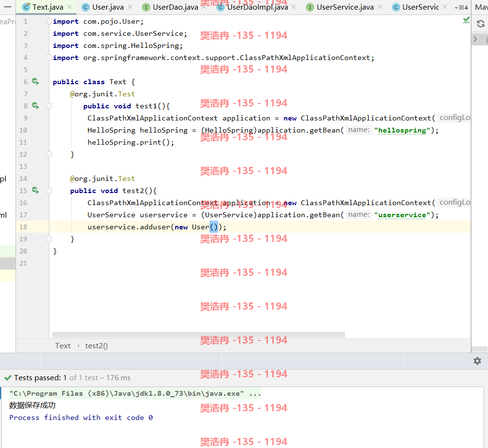Expand the Maven tree chevron

[475, 39]
